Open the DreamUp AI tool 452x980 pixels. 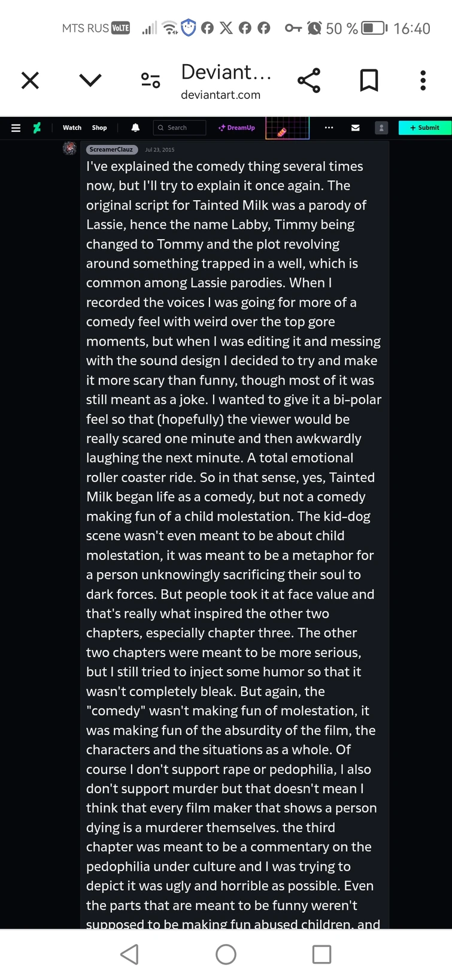tap(236, 128)
